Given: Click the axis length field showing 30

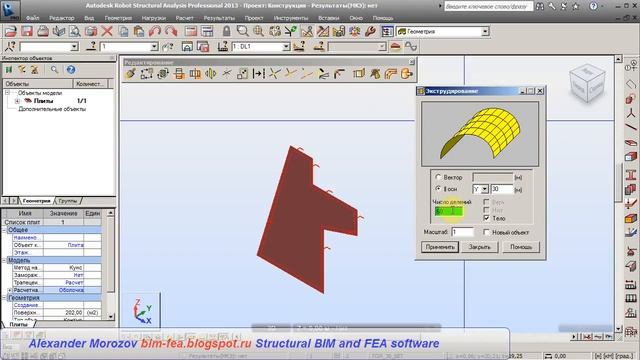Looking at the screenshot, I should 502,189.
